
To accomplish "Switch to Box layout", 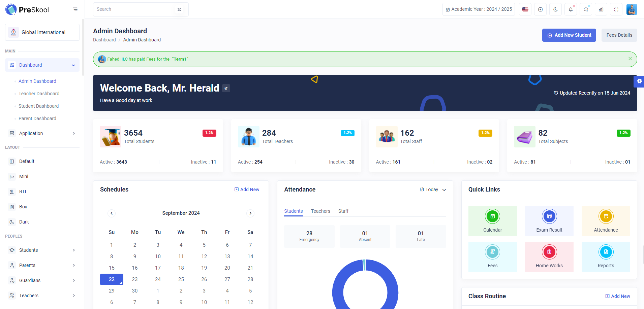I will 42,207.
